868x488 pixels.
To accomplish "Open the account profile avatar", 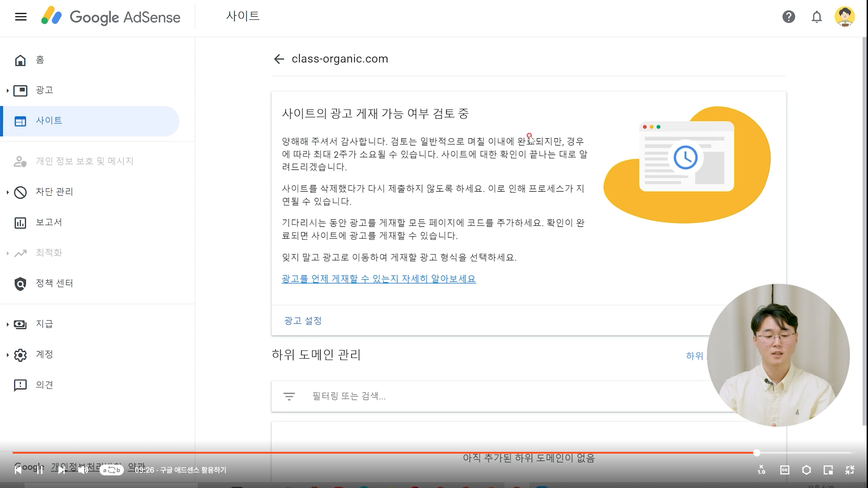I will (x=844, y=17).
